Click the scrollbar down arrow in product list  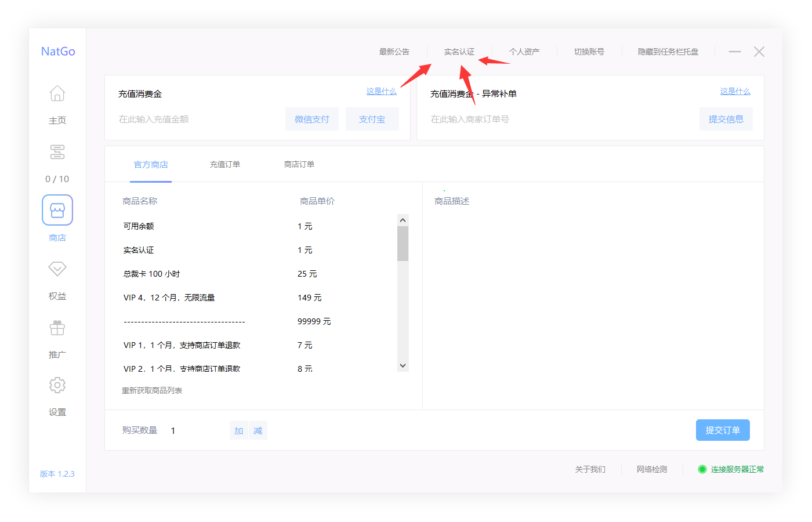click(x=403, y=365)
